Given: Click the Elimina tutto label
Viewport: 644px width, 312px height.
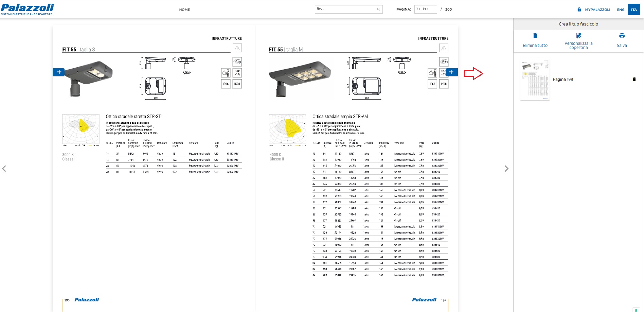Looking at the screenshot, I should click(x=535, y=46).
